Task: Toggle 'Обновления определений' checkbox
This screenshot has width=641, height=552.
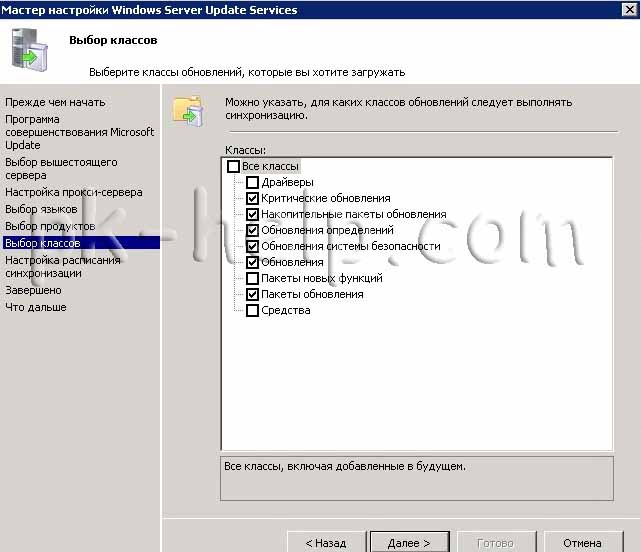Action: coord(253,230)
